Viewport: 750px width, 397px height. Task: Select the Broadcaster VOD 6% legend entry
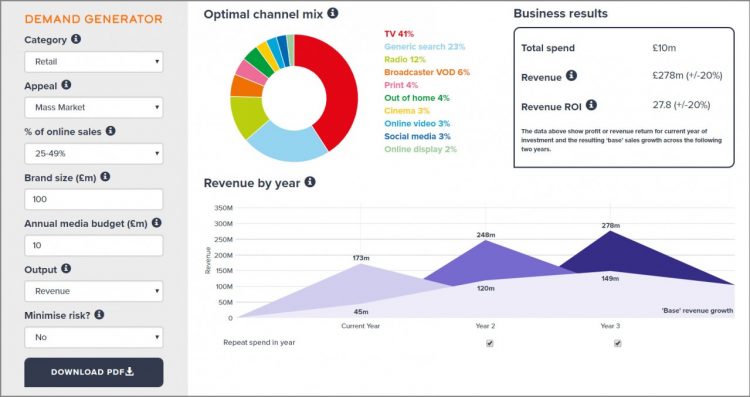(427, 72)
